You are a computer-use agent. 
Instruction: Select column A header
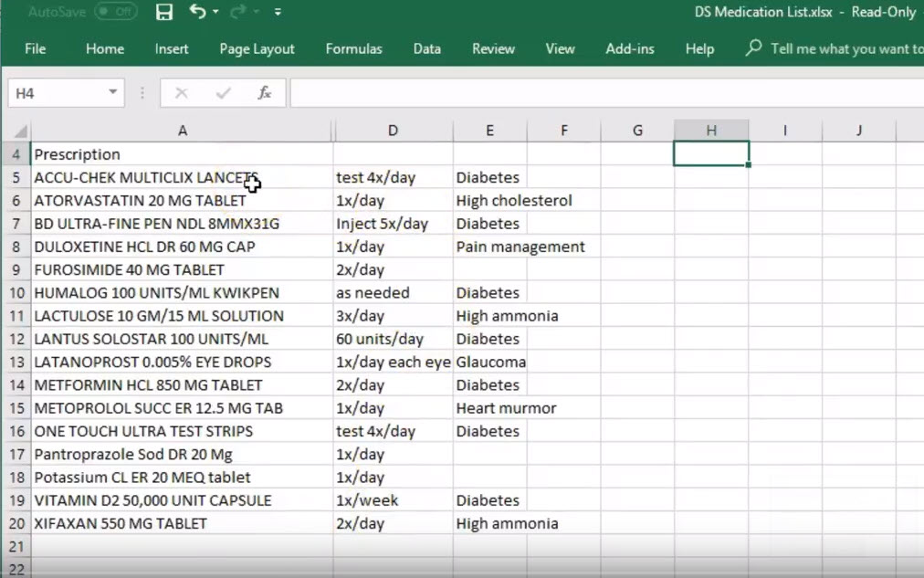tap(182, 131)
